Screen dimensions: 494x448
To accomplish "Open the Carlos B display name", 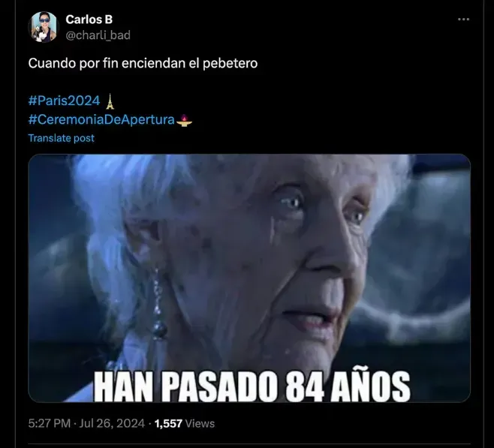I will pos(89,20).
